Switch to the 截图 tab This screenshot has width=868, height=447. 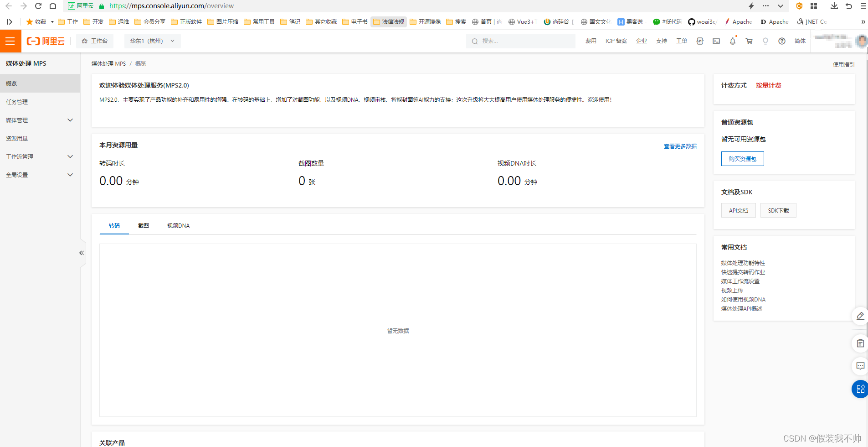[144, 225]
